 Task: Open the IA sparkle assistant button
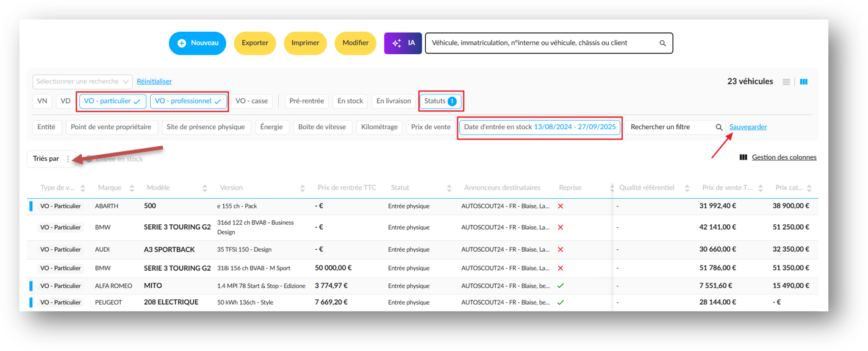click(x=403, y=43)
